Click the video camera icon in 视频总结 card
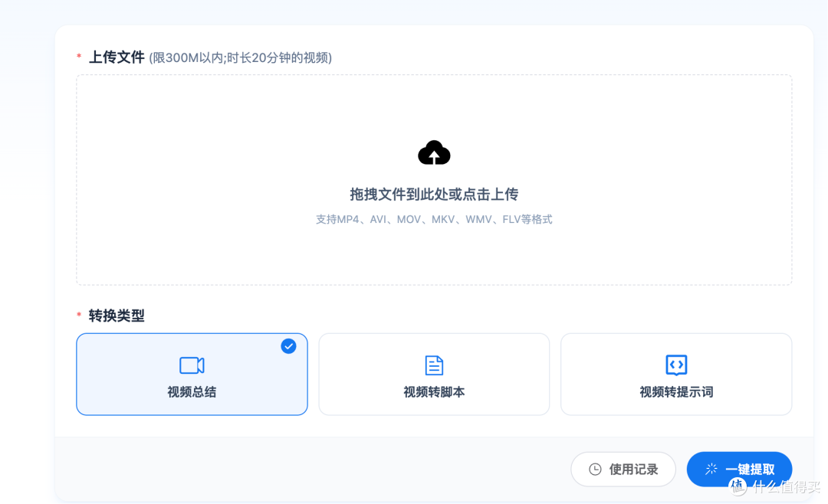The image size is (828, 504). [192, 365]
